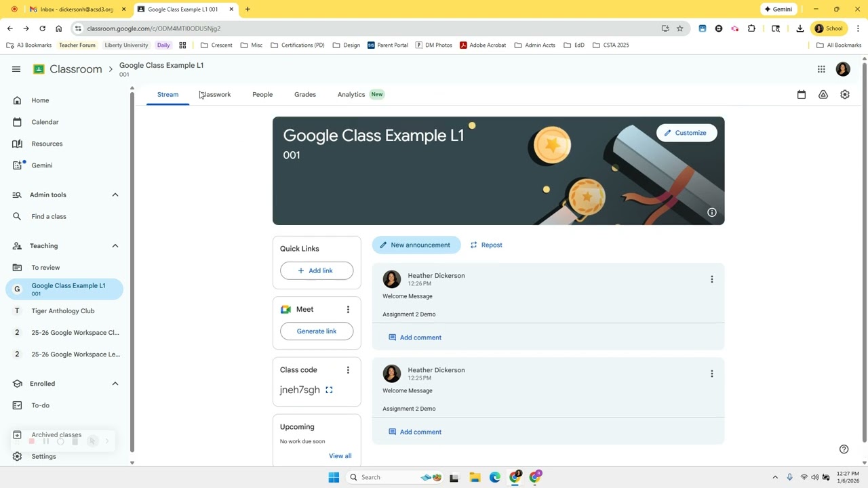Image resolution: width=868 pixels, height=488 pixels.
Task: Open File Explorer from taskbar
Action: 475,477
